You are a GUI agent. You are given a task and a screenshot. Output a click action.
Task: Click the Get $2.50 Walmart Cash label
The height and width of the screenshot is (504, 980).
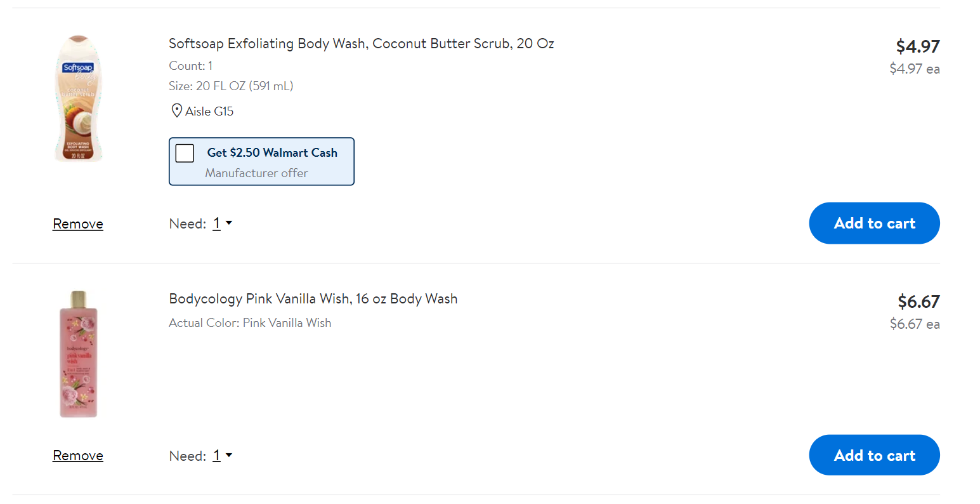click(272, 153)
